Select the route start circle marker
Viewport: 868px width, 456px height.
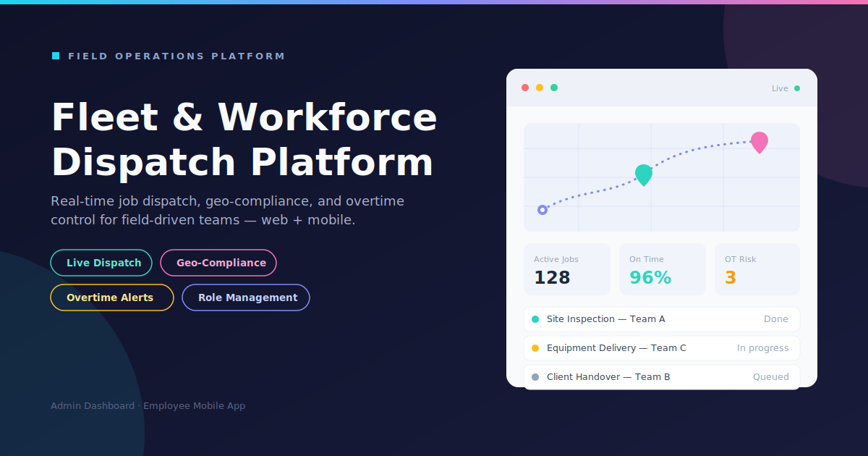coord(542,210)
